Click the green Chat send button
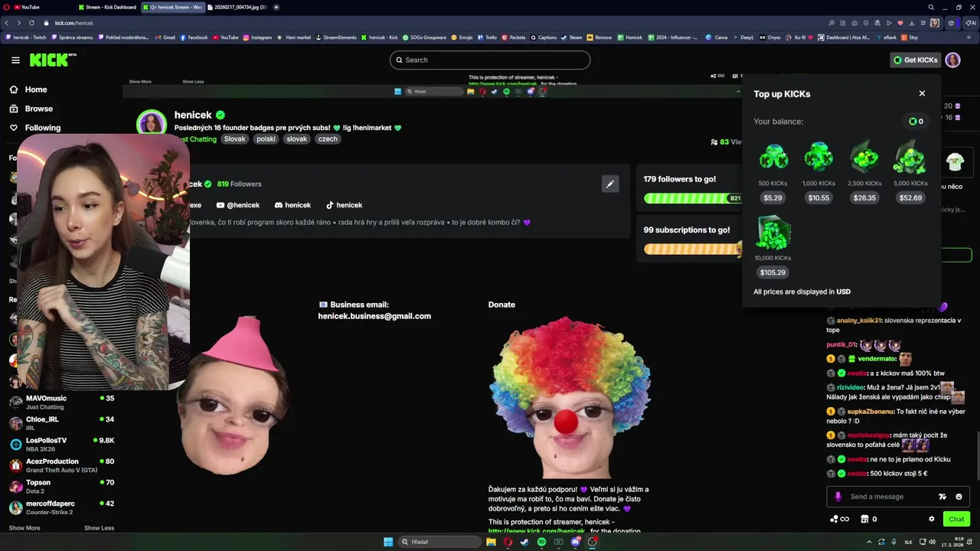980x551 pixels. (x=956, y=519)
